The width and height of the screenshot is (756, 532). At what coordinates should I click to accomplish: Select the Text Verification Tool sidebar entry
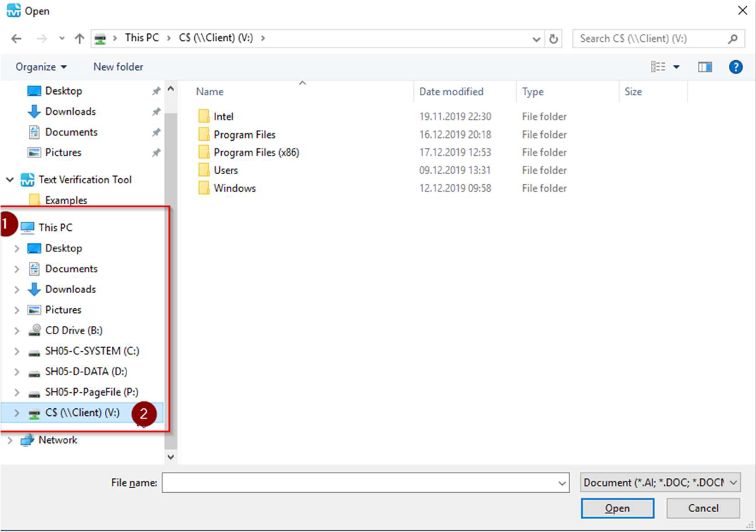click(x=84, y=179)
